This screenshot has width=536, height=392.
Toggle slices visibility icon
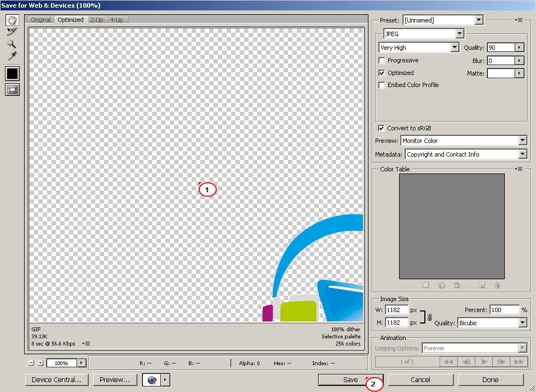click(x=12, y=89)
